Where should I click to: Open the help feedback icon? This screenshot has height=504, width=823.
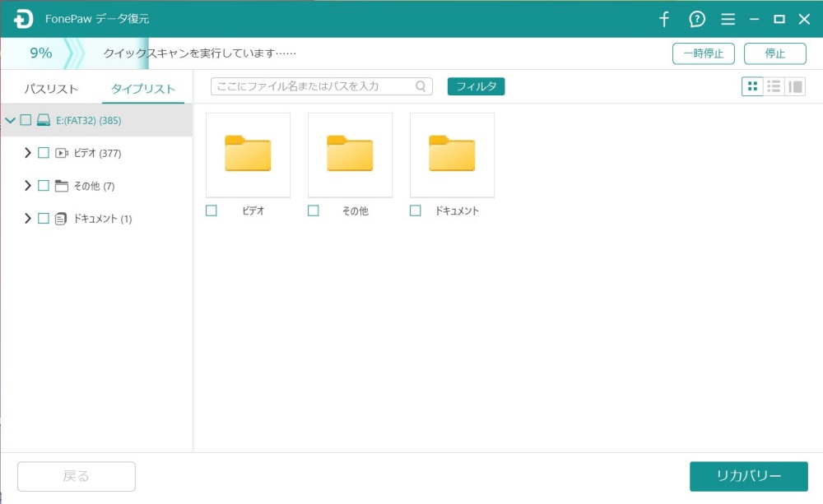coord(696,20)
